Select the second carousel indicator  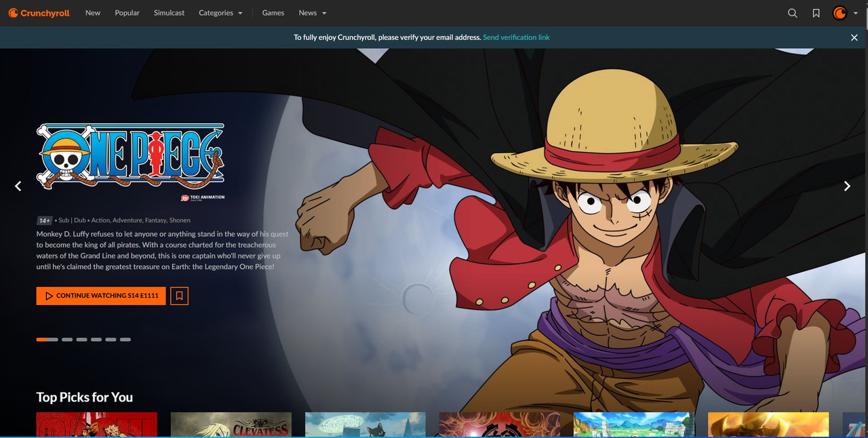pos(67,339)
